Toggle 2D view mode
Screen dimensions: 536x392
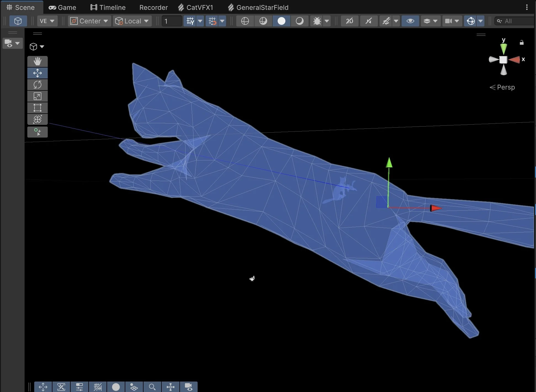click(349, 21)
